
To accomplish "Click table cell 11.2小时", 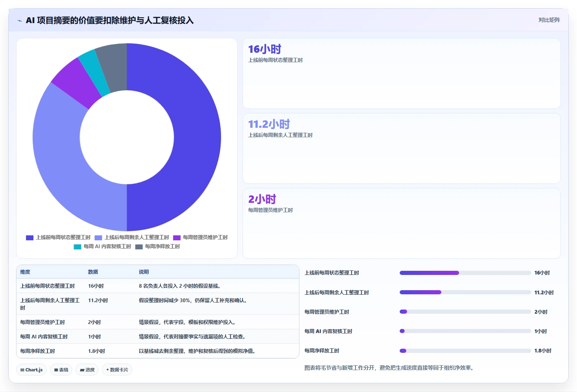I will [x=98, y=300].
